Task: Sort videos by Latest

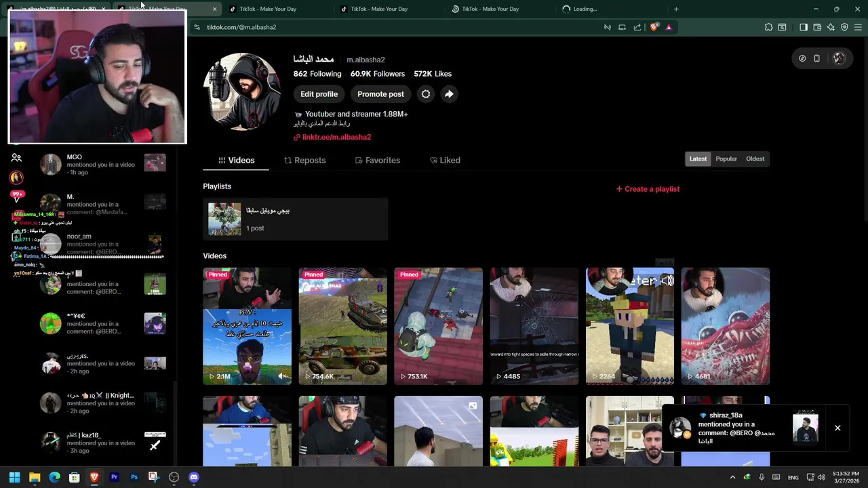Action: click(698, 159)
